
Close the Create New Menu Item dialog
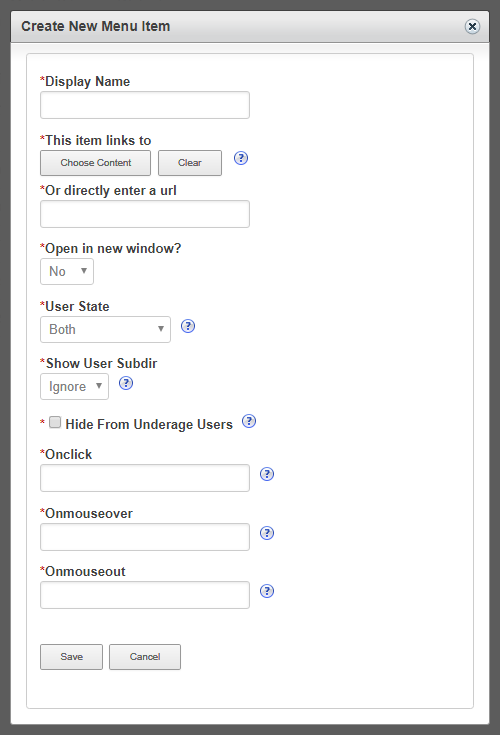(x=472, y=26)
